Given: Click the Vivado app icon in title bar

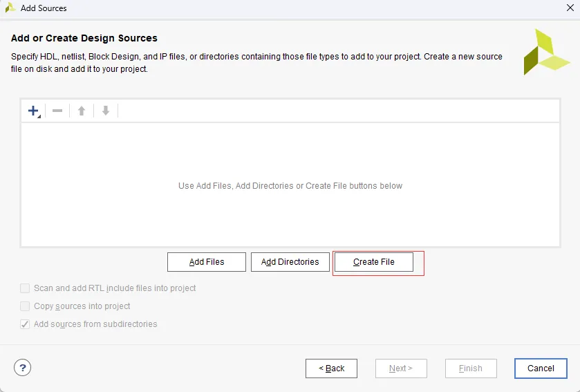Looking at the screenshot, I should click(10, 8).
